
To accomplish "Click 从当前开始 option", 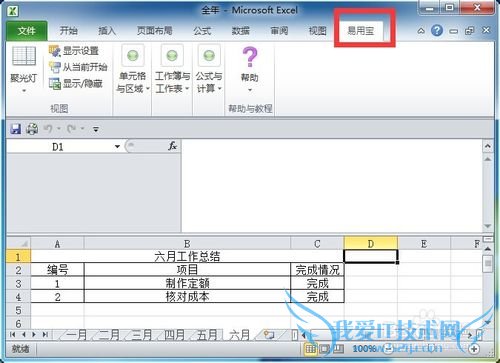I will point(78,67).
